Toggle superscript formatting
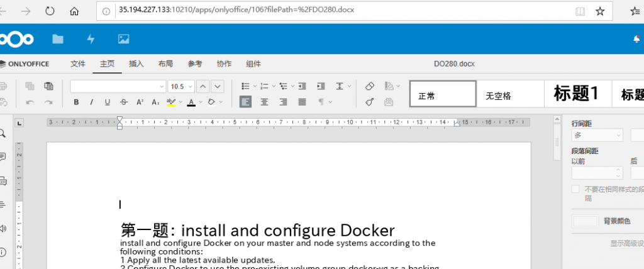 [x=140, y=102]
